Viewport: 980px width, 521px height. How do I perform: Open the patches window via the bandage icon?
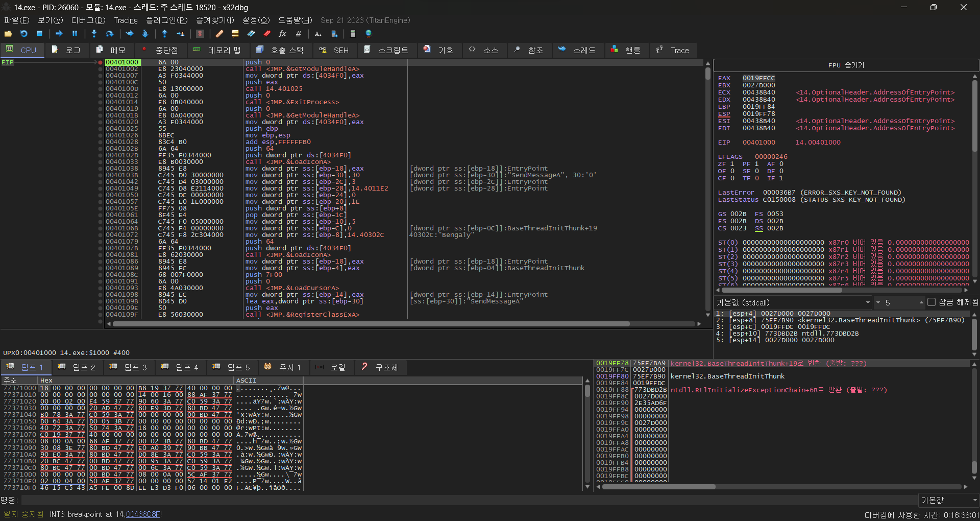tap(219, 34)
